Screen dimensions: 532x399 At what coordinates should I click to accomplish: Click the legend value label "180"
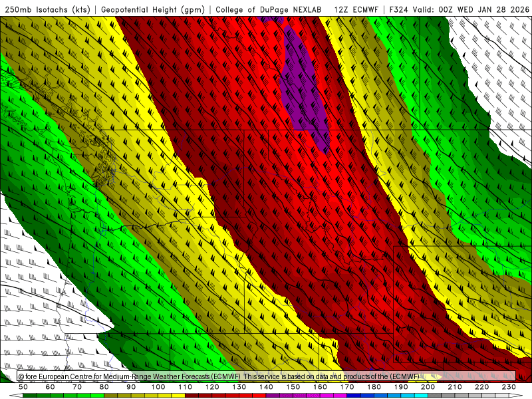tap(374, 387)
